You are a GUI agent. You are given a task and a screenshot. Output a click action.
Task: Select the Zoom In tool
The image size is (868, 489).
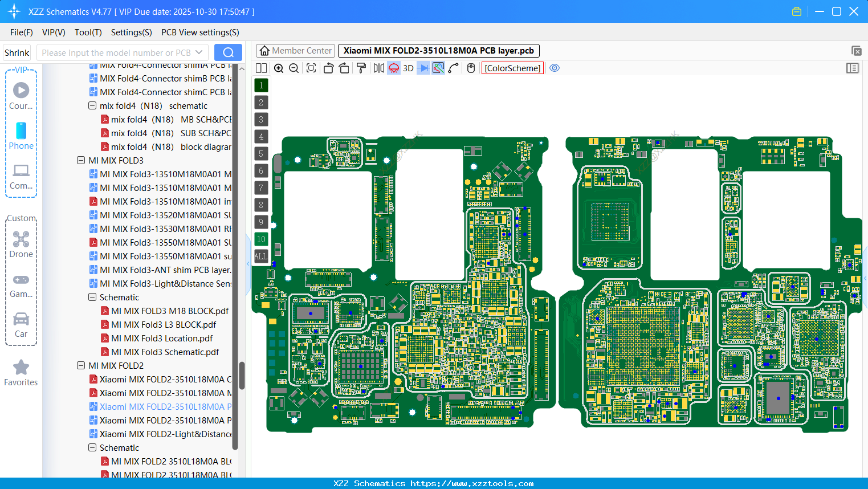click(x=279, y=68)
